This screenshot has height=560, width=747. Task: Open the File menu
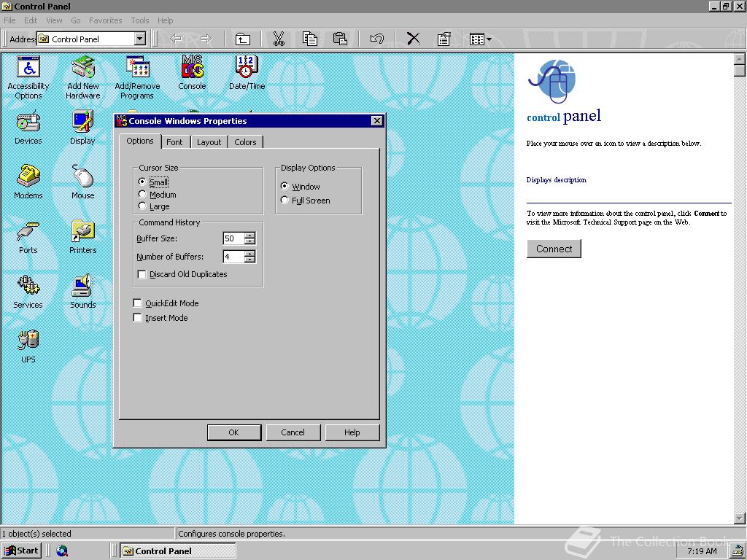9,20
